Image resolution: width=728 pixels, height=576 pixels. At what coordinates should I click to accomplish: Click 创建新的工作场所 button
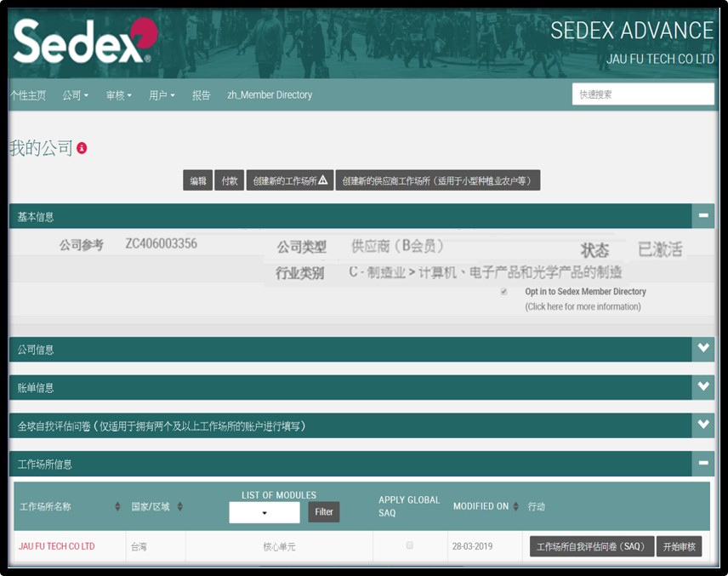(290, 180)
